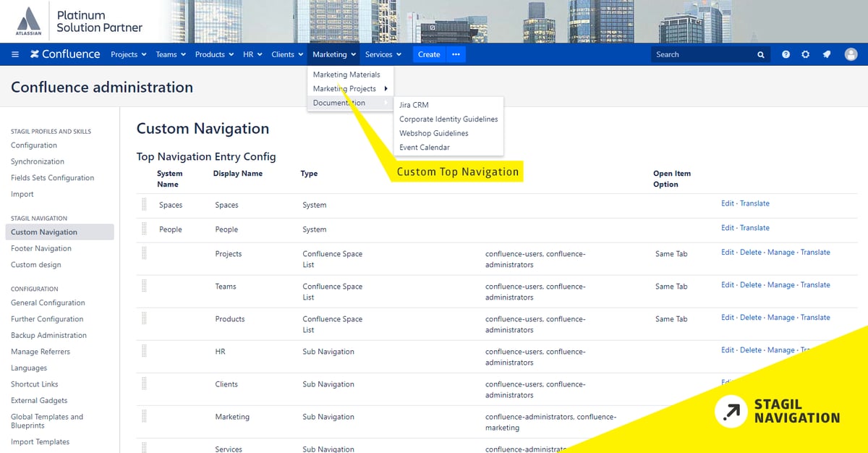Choose Corporate Identity Guidelines from submenu
Screen dimensions: 868x453
click(x=448, y=119)
